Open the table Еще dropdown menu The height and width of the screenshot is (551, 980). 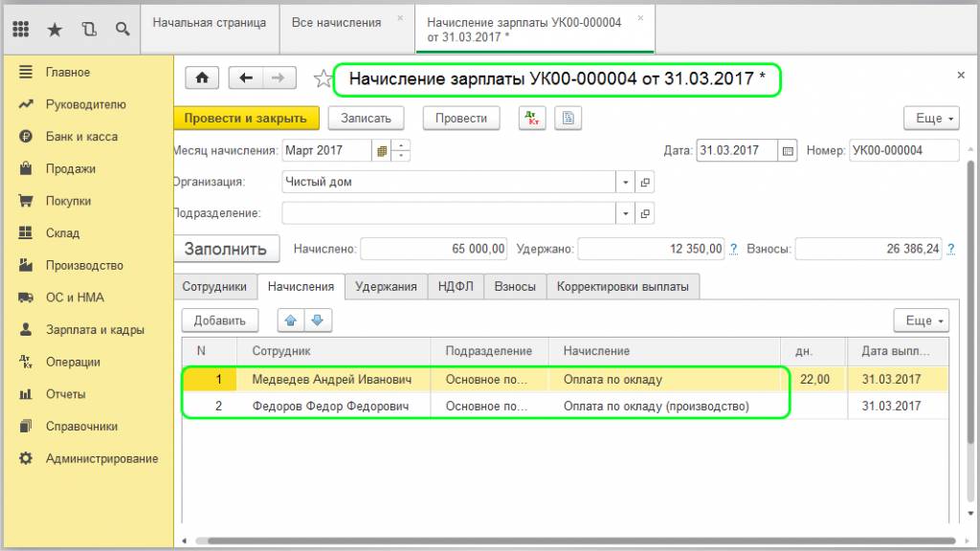point(922,320)
